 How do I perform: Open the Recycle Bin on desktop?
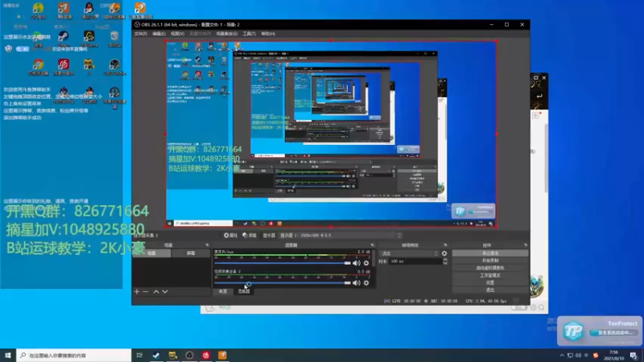tap(114, 39)
